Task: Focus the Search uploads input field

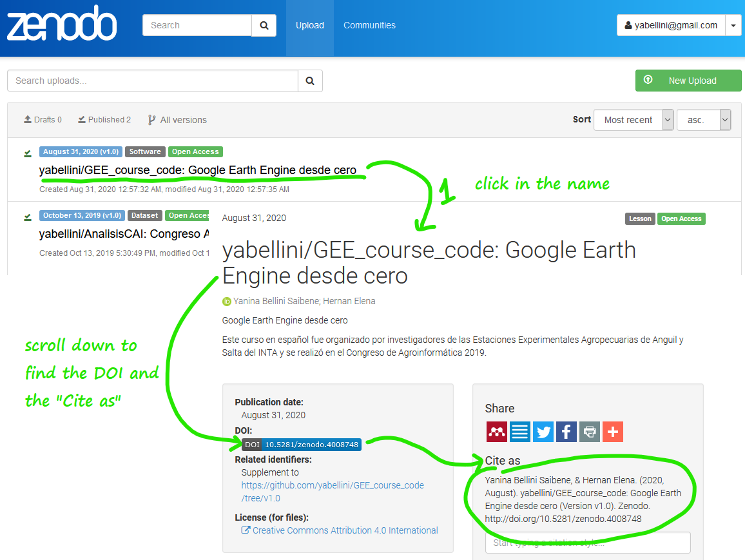Action: [x=153, y=81]
